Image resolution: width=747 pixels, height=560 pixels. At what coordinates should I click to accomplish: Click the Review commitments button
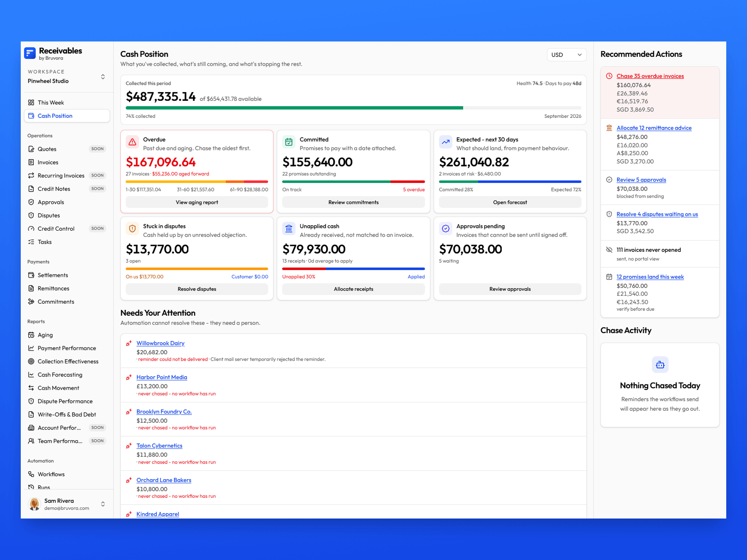pos(354,202)
